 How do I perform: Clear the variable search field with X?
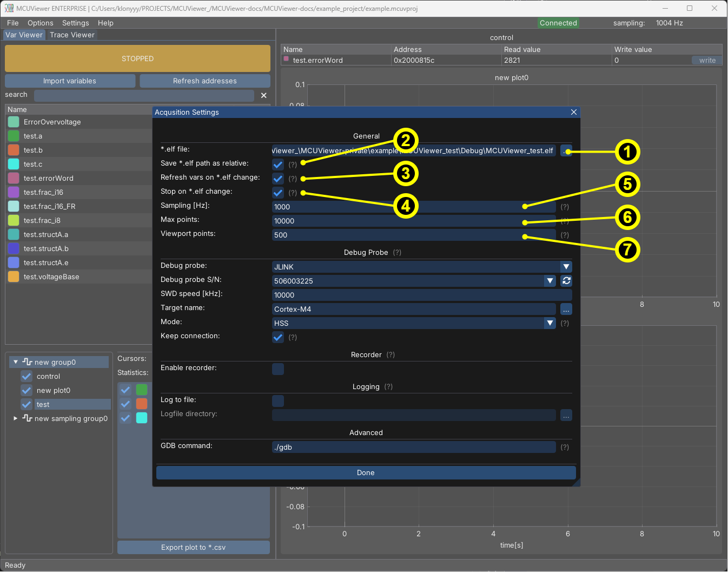(264, 95)
